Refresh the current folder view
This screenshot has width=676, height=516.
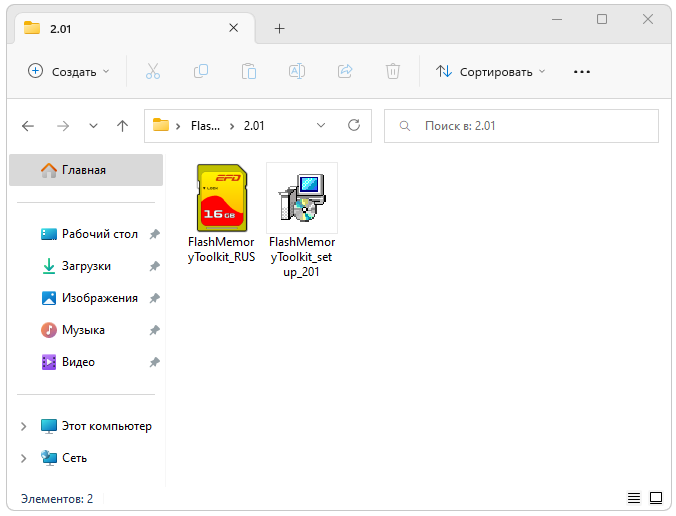click(353, 126)
